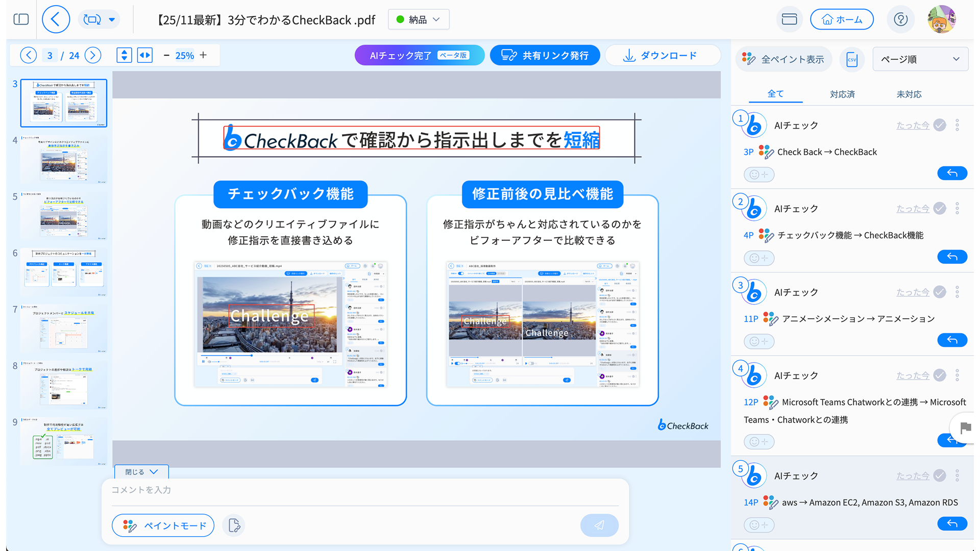This screenshot has width=980, height=551.
Task: Open the ページ順 sort dropdown
Action: (x=920, y=59)
